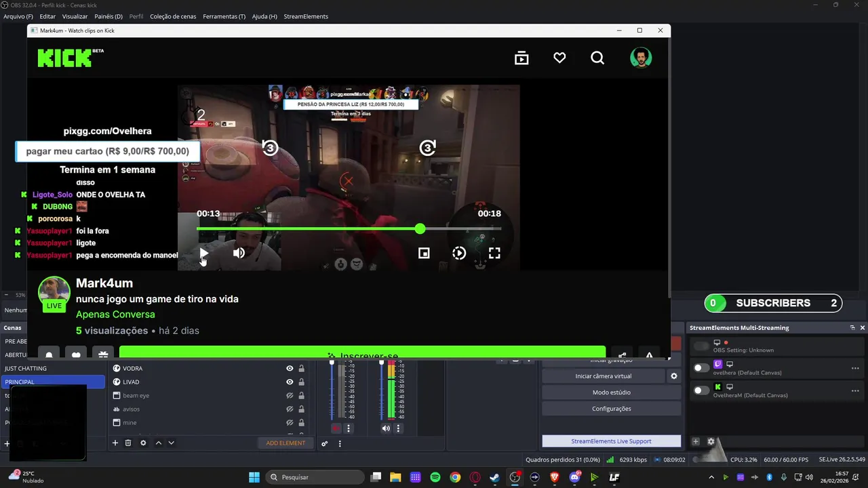Open Kick search magnifier icon
This screenshot has width=868, height=488.
click(x=597, y=58)
